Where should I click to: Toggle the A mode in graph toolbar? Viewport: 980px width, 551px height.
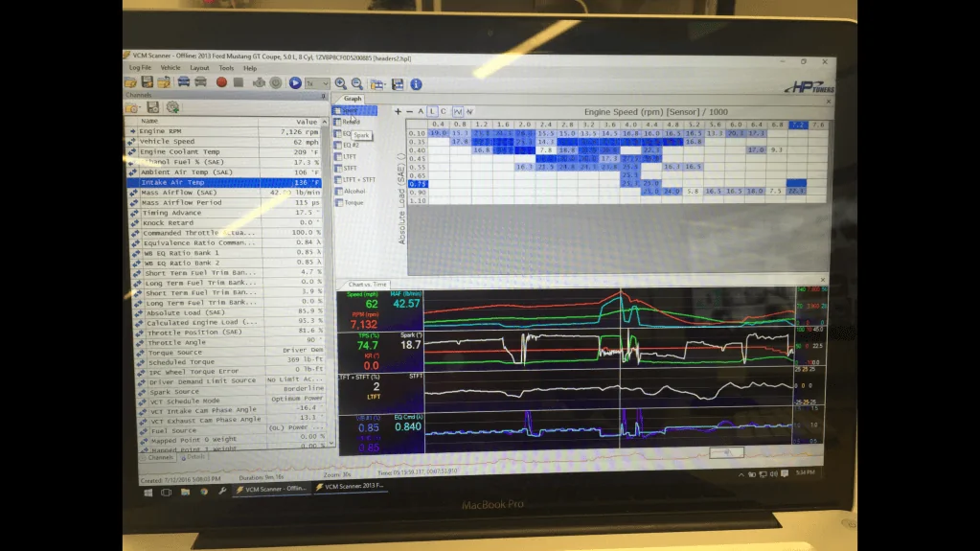pos(421,111)
